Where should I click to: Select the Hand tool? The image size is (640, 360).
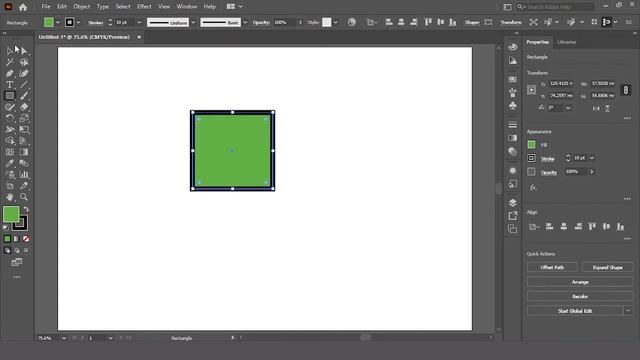pos(10,197)
